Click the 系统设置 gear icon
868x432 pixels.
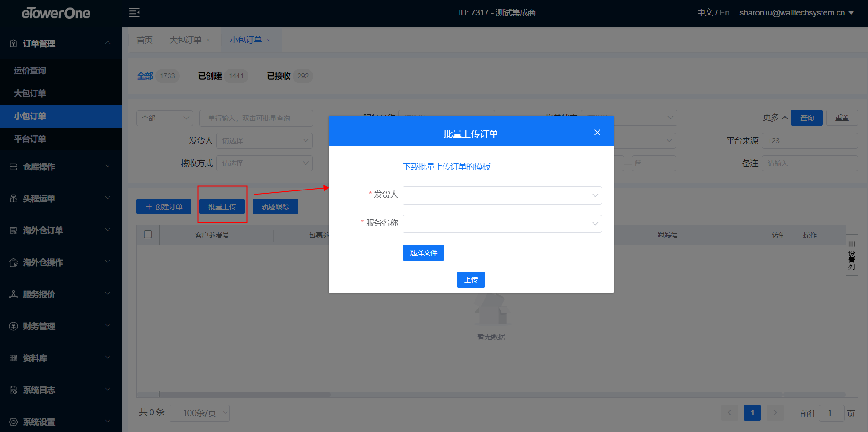coord(14,422)
